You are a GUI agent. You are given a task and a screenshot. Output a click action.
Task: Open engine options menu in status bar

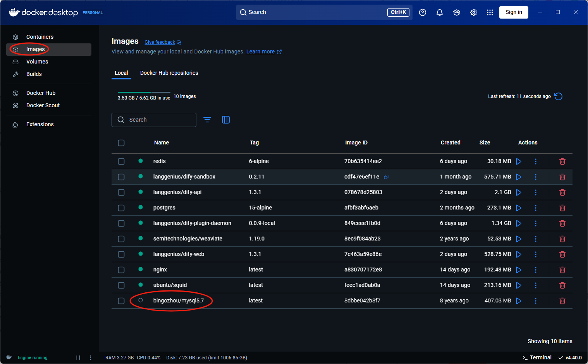[x=91, y=358]
